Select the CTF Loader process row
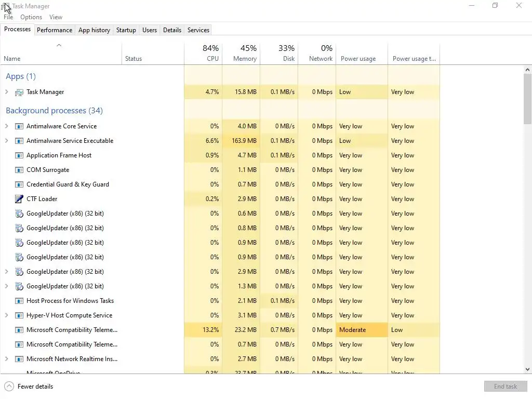The width and height of the screenshot is (532, 399). 220,199
